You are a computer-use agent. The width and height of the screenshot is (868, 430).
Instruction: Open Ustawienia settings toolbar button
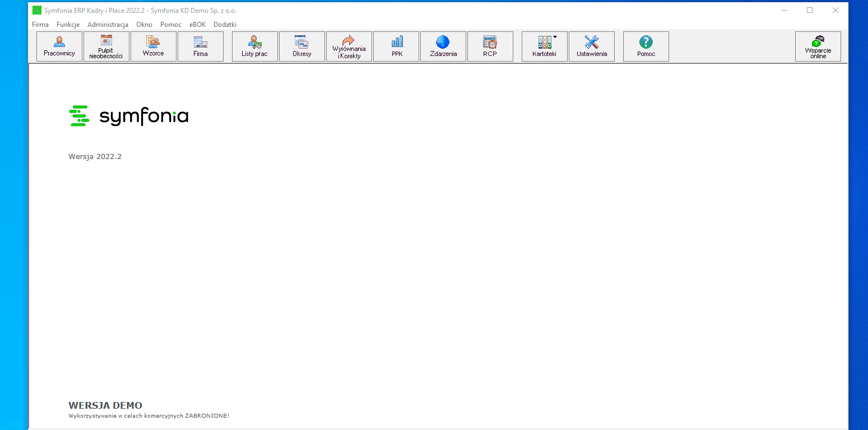click(592, 46)
